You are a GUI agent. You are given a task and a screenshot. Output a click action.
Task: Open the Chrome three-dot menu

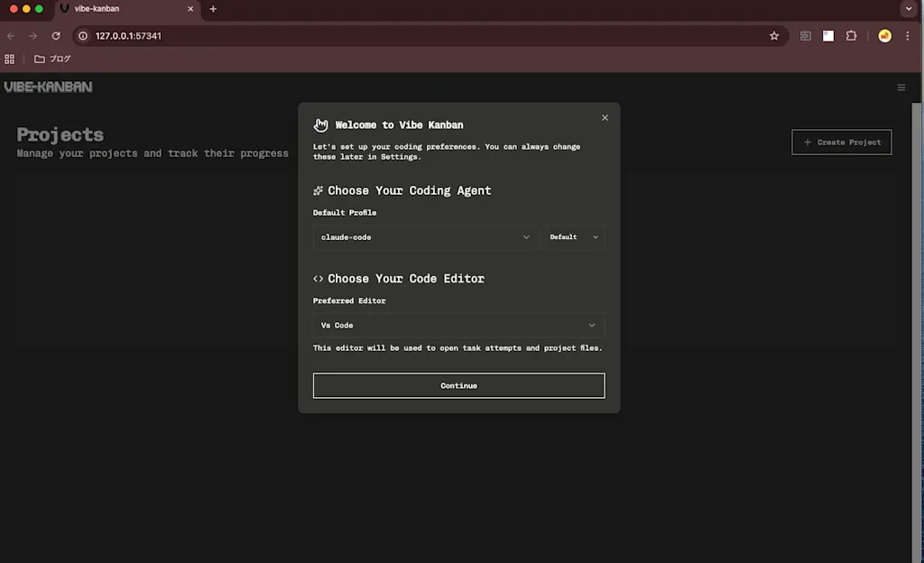(x=908, y=36)
